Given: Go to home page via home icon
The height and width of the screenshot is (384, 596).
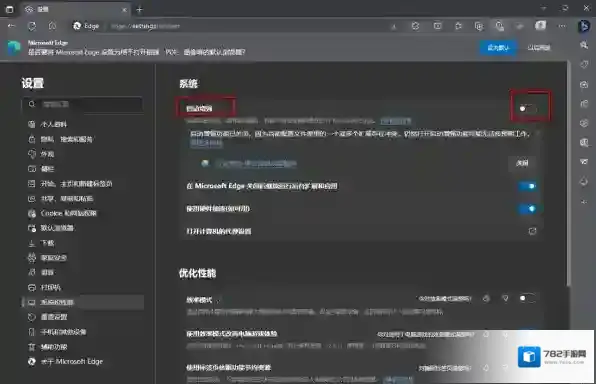Looking at the screenshot, I should coord(52,26).
